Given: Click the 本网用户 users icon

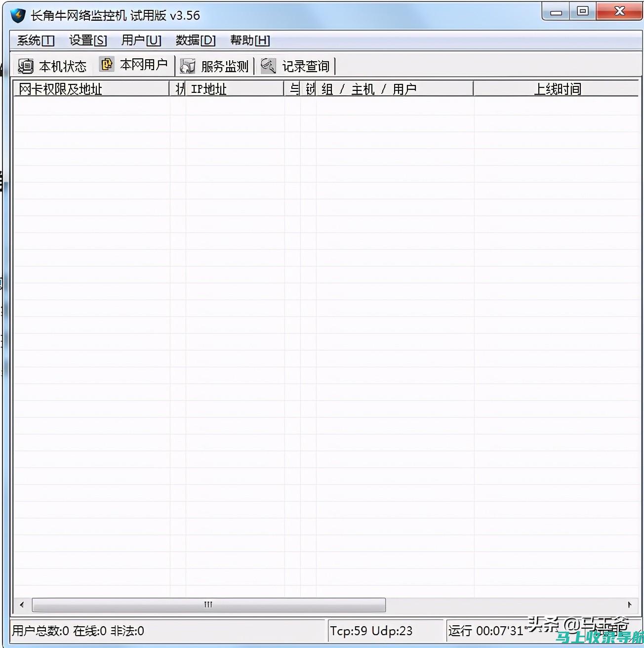Looking at the screenshot, I should pos(107,64).
